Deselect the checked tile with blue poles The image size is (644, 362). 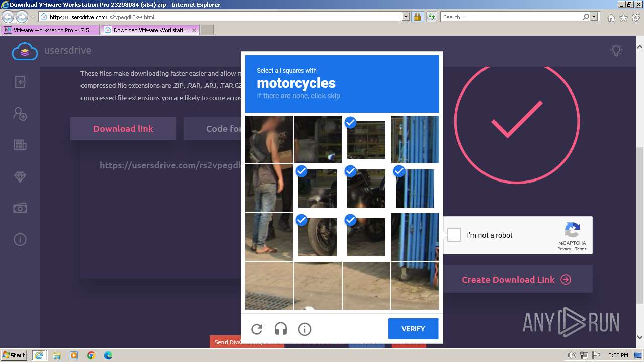coord(415,188)
